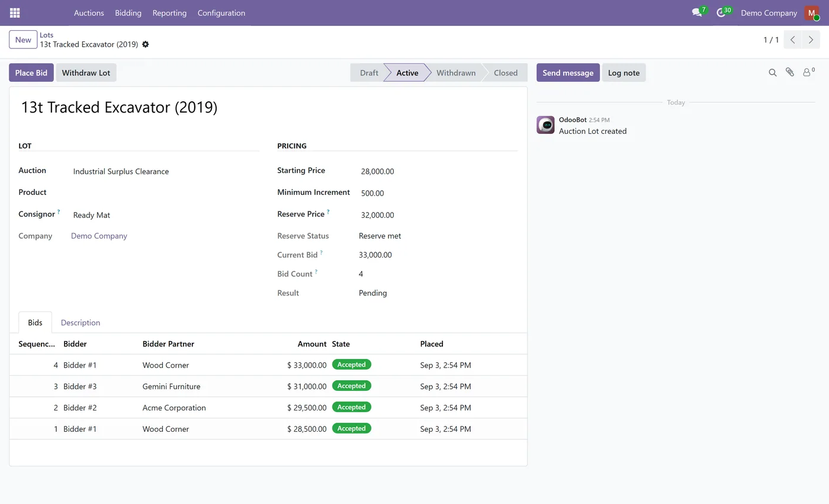Show Reserve Price help question mark
829x504 pixels.
point(328,211)
